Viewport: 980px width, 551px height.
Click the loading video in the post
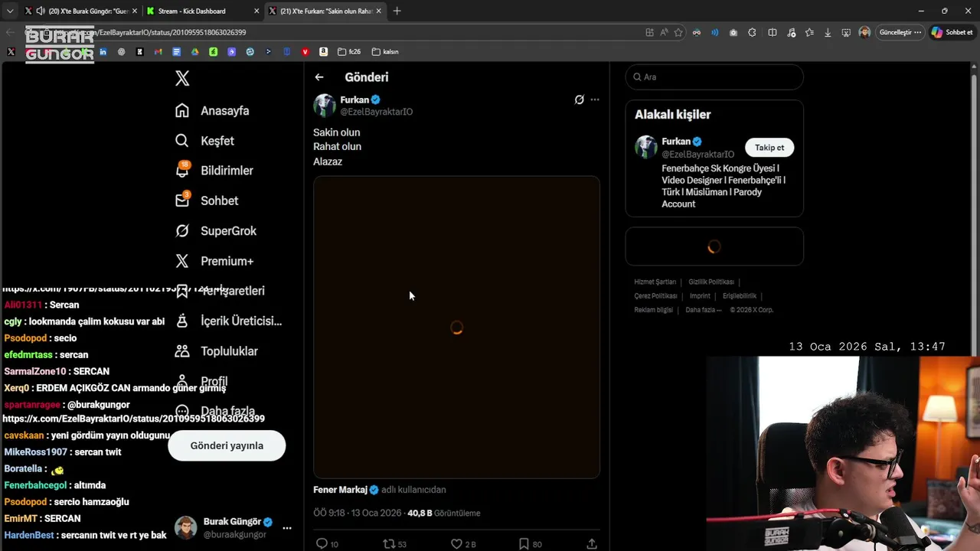click(456, 328)
